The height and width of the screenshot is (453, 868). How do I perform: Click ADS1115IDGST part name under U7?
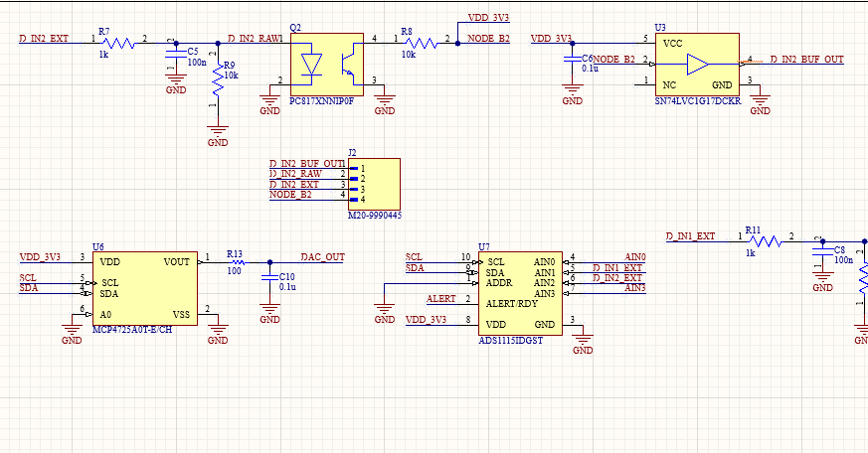[510, 341]
